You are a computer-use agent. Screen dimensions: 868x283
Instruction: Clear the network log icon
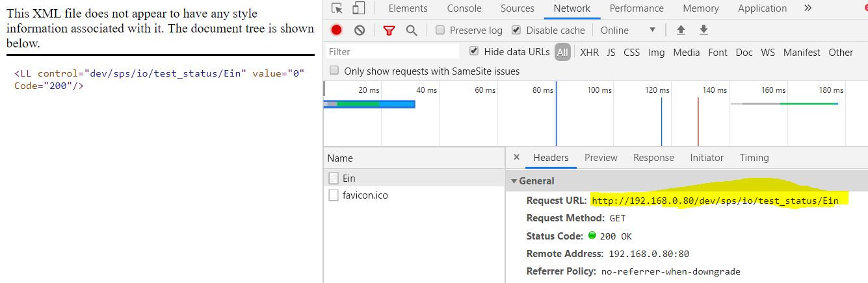[360, 30]
